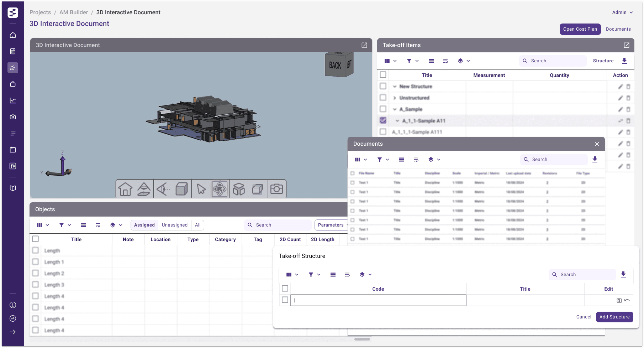Tick the Length 1 checkbox in Objects

point(35,262)
